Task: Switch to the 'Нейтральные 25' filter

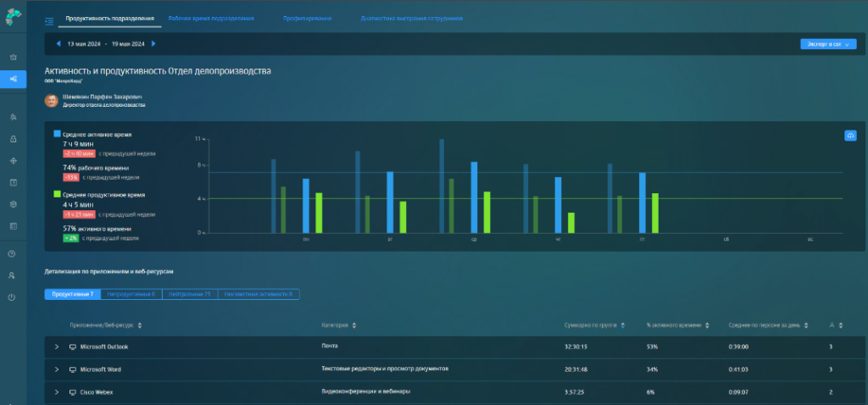Action: pos(190,294)
